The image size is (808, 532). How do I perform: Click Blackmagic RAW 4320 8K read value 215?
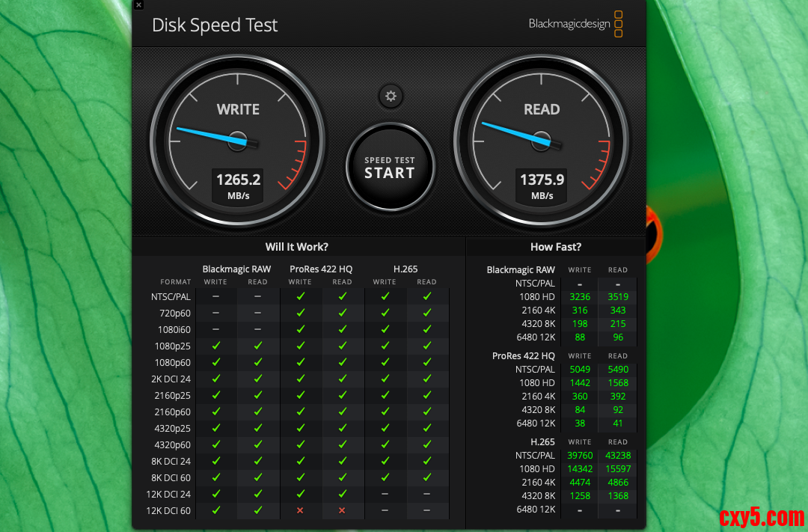(618, 324)
